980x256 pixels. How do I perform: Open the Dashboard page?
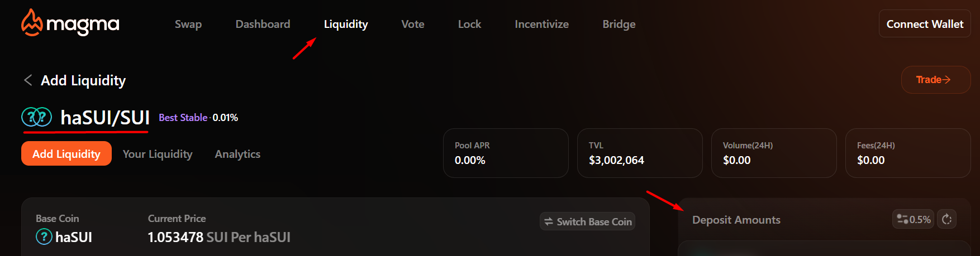click(263, 24)
